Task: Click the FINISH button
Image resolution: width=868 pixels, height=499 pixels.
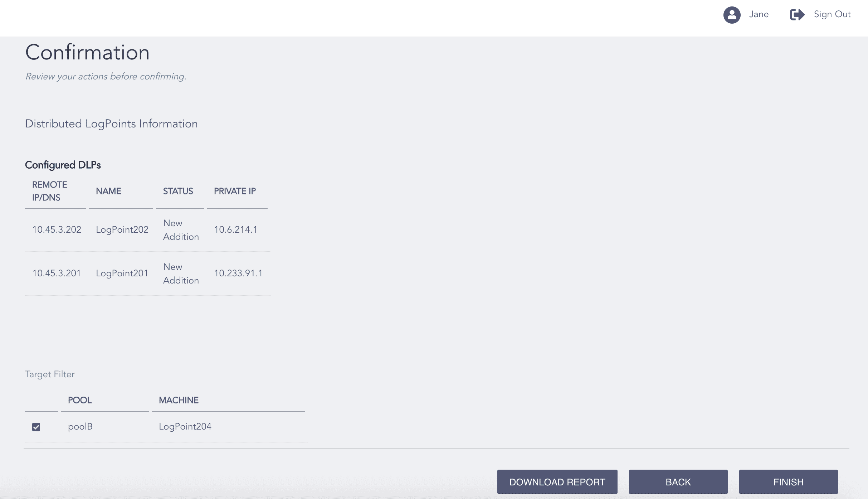Action: click(x=789, y=482)
